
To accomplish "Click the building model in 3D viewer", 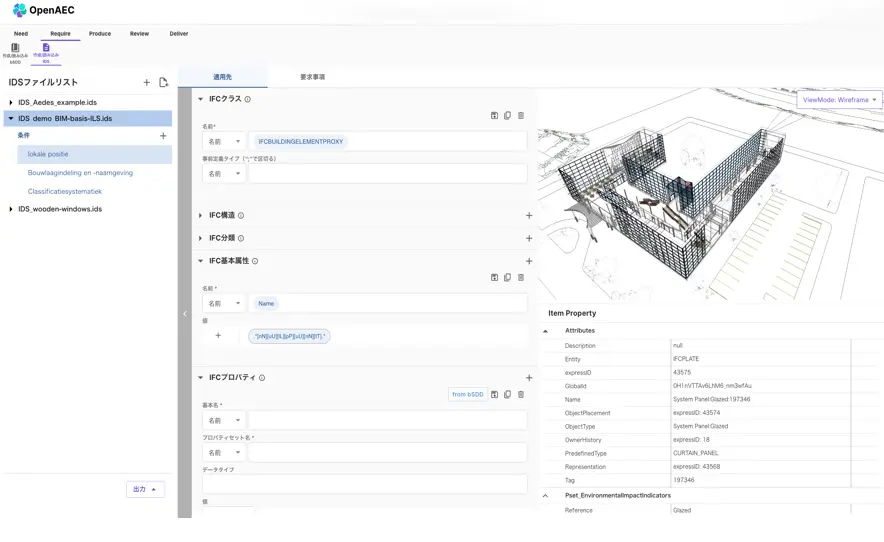I will (x=677, y=203).
